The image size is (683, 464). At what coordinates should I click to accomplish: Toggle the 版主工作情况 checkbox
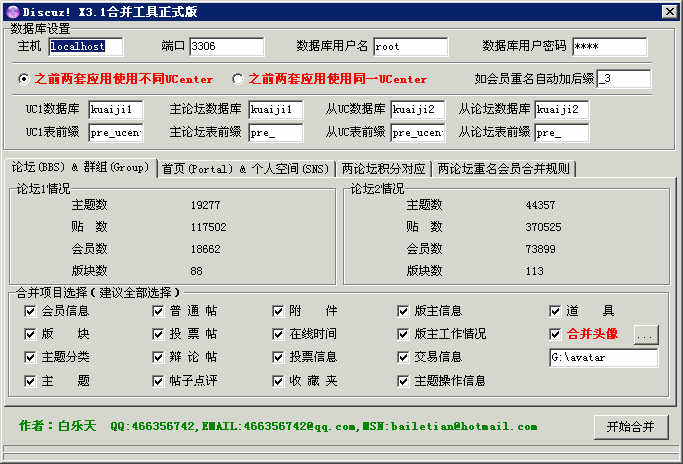pos(403,334)
